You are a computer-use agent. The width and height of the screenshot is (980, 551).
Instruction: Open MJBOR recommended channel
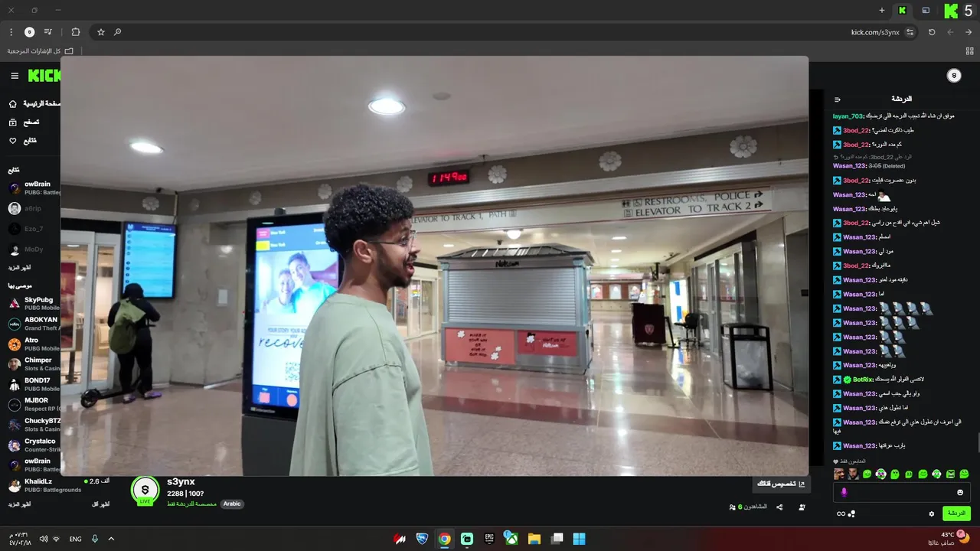pos(33,404)
